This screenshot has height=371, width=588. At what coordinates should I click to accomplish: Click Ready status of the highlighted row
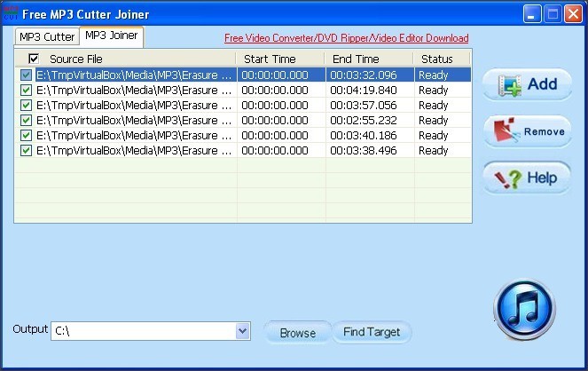pos(434,75)
